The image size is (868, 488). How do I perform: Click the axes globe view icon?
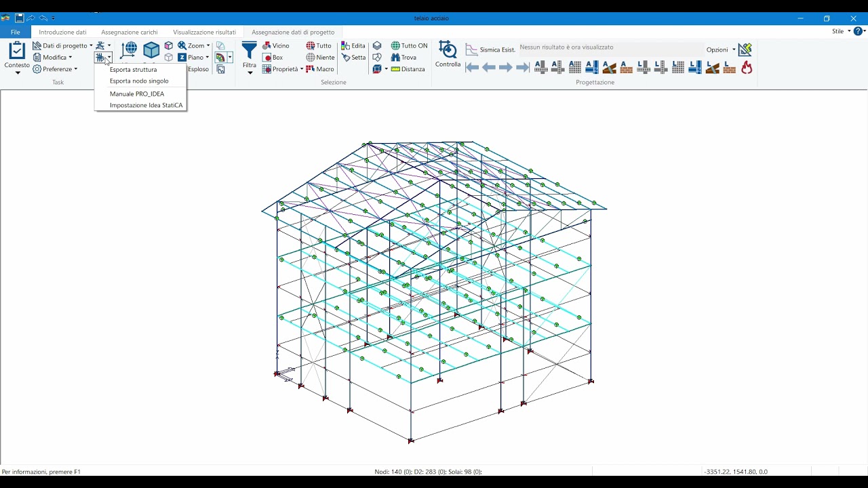click(x=129, y=50)
